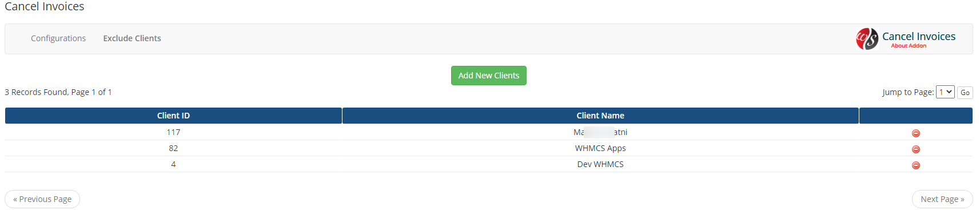980x210 pixels.
Task: Click the Client Name column header
Action: point(600,116)
